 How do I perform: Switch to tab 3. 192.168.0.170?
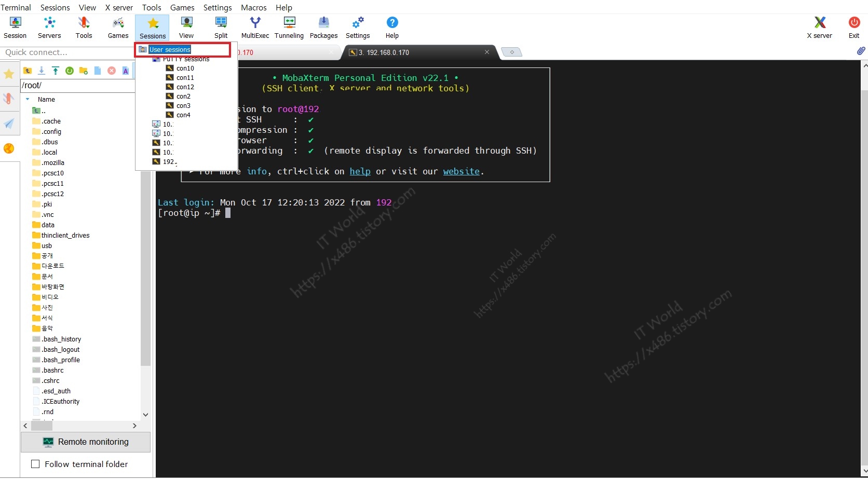click(415, 52)
